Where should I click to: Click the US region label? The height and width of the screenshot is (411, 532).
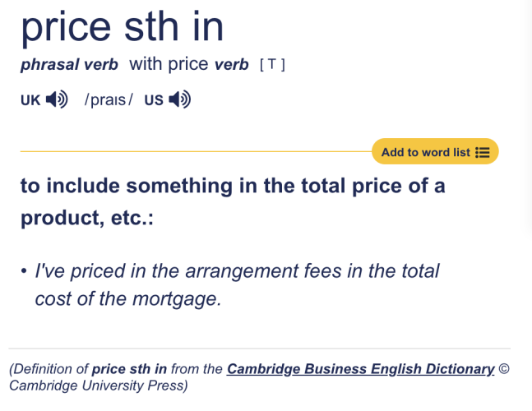(x=154, y=100)
